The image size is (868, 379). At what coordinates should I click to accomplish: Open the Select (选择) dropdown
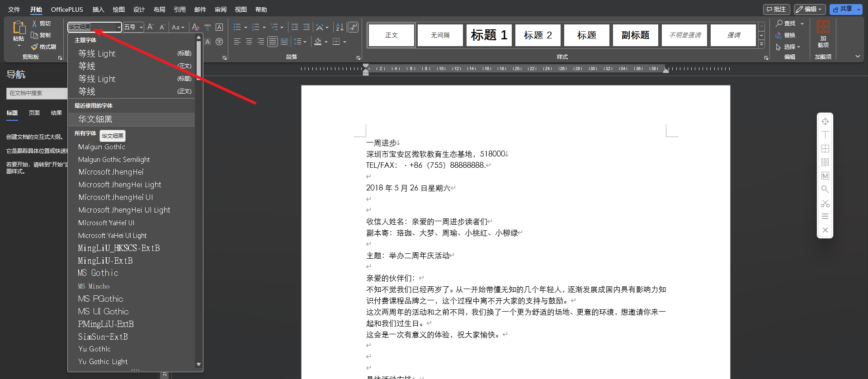pyautogui.click(x=788, y=47)
